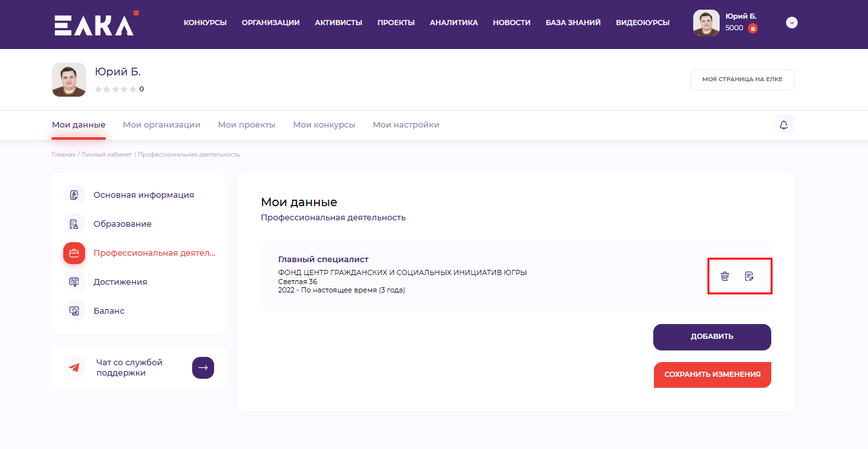Click the Telegram support chat icon
This screenshot has width=868, height=449.
click(74, 368)
